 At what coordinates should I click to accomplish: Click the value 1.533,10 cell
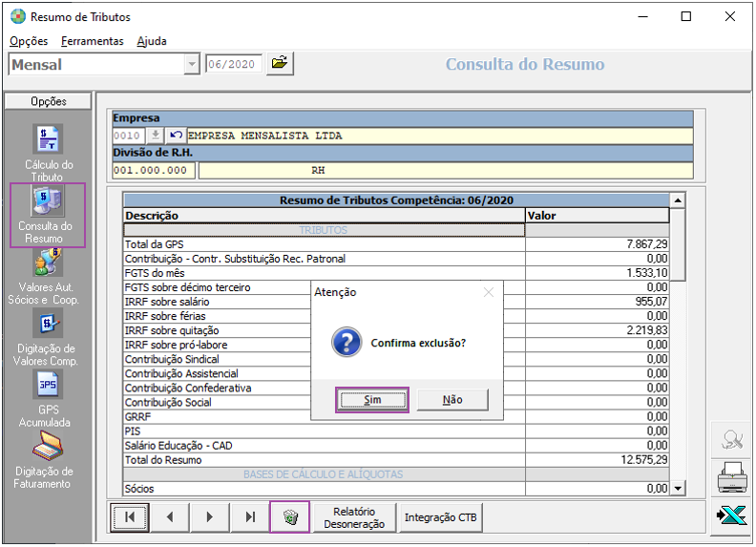coord(598,273)
